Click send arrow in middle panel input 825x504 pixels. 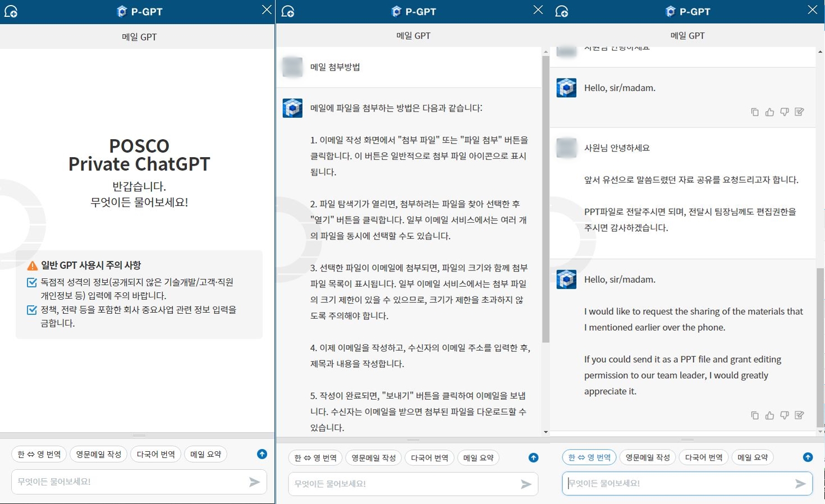526,484
